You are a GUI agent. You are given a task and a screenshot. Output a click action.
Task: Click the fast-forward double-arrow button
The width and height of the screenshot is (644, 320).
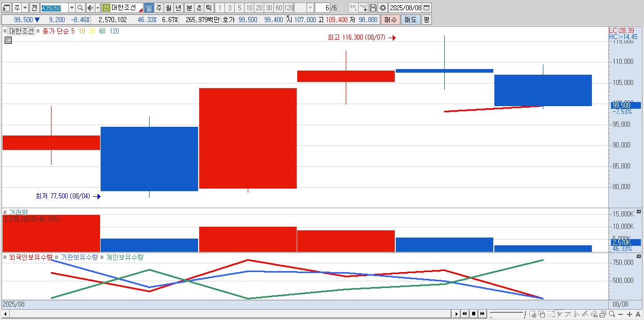[482, 314]
